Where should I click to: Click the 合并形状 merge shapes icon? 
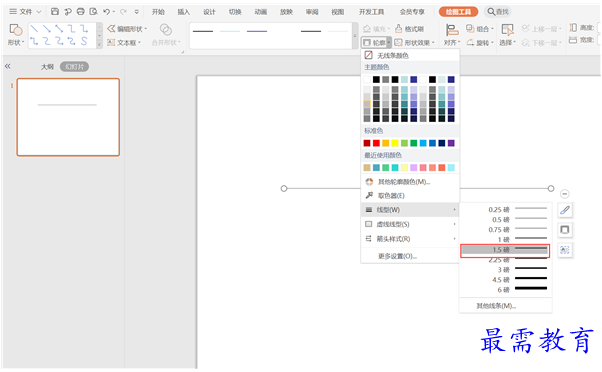(x=165, y=30)
